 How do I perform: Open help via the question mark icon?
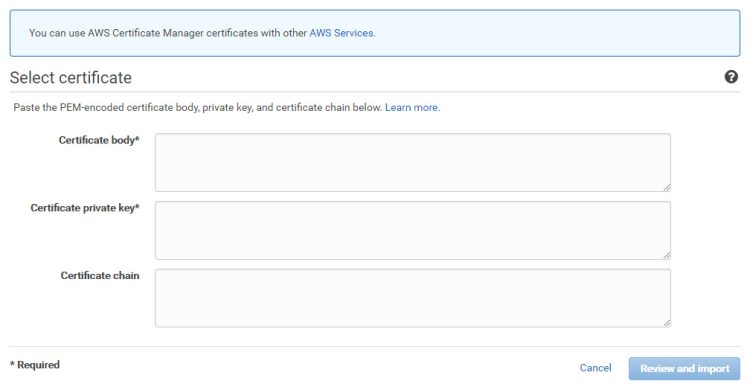731,77
